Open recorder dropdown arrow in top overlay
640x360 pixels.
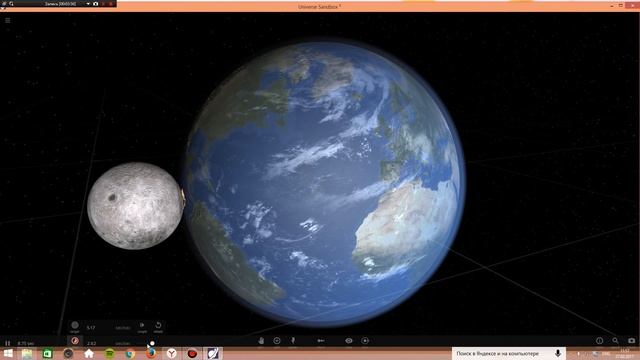pos(88,4)
